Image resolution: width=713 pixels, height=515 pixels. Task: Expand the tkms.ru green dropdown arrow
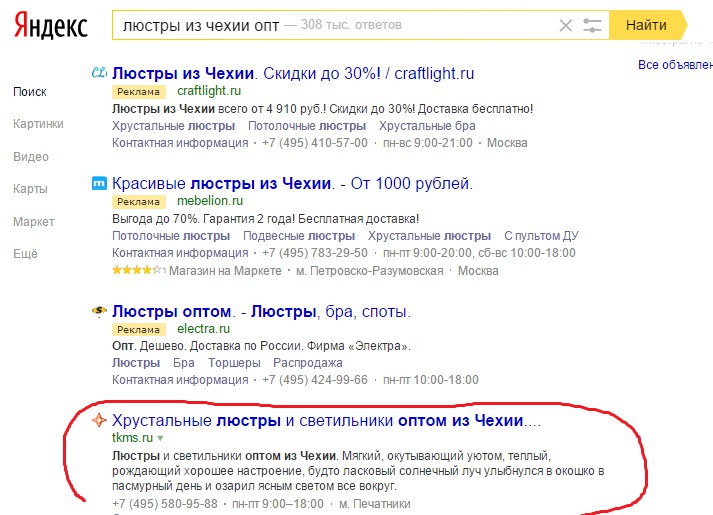[160, 439]
